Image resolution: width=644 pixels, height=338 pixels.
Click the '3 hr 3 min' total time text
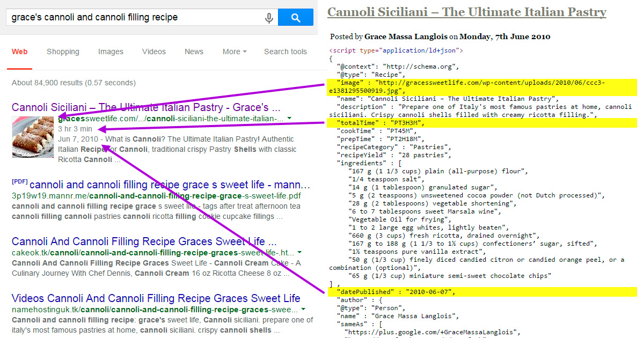(x=75, y=129)
